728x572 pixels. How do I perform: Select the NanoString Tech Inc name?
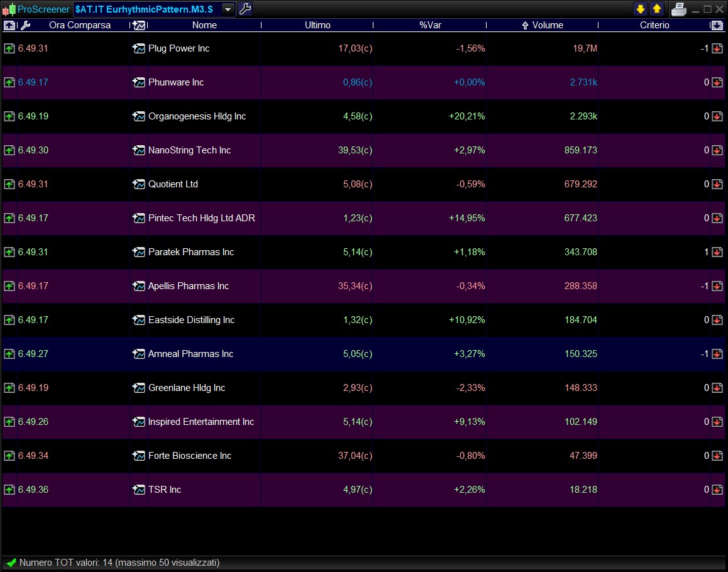pyautogui.click(x=189, y=150)
